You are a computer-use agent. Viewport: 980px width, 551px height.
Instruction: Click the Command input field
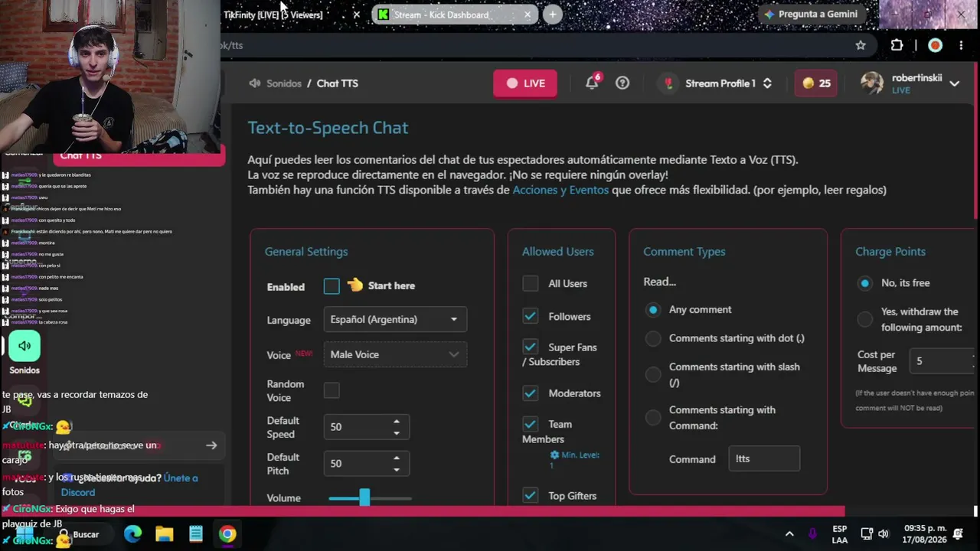pyautogui.click(x=764, y=458)
